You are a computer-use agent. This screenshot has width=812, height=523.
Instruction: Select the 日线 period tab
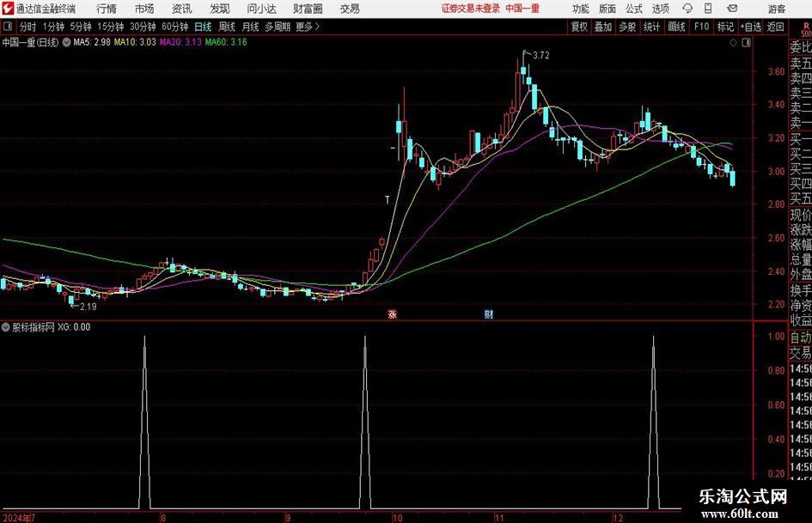pyautogui.click(x=203, y=27)
